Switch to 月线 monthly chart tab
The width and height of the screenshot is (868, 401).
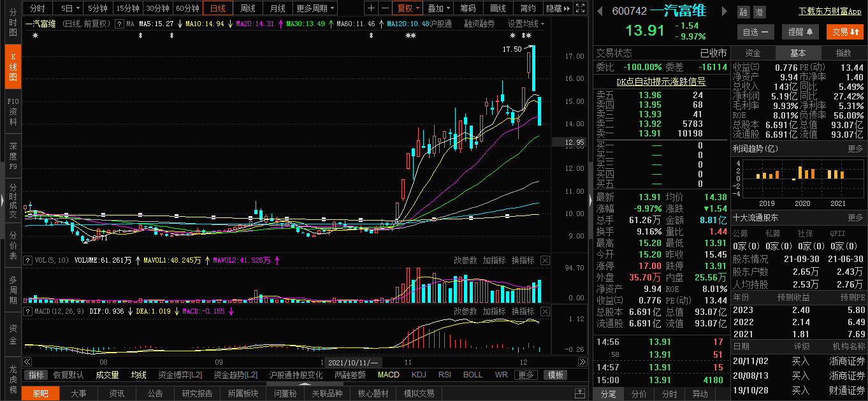tap(277, 8)
